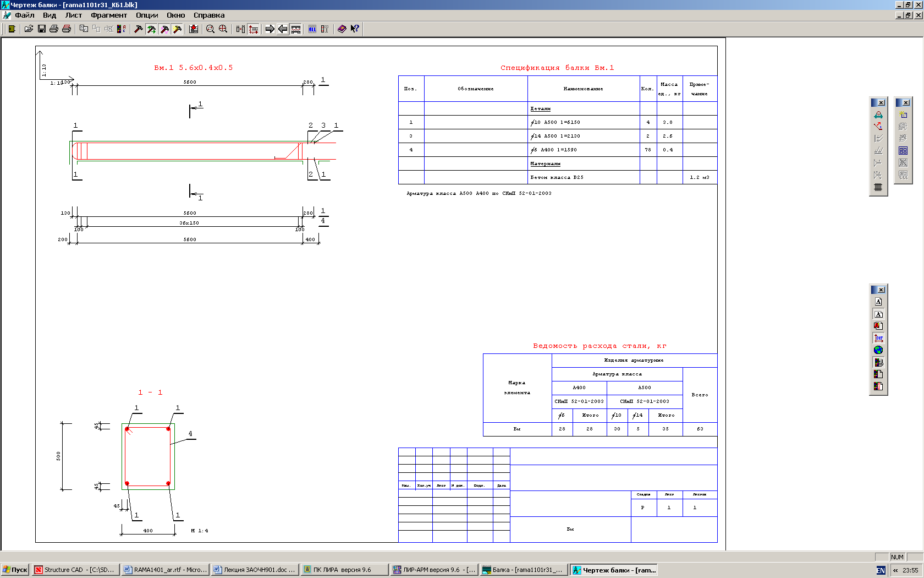Click the globe icon in lower palette

[878, 350]
